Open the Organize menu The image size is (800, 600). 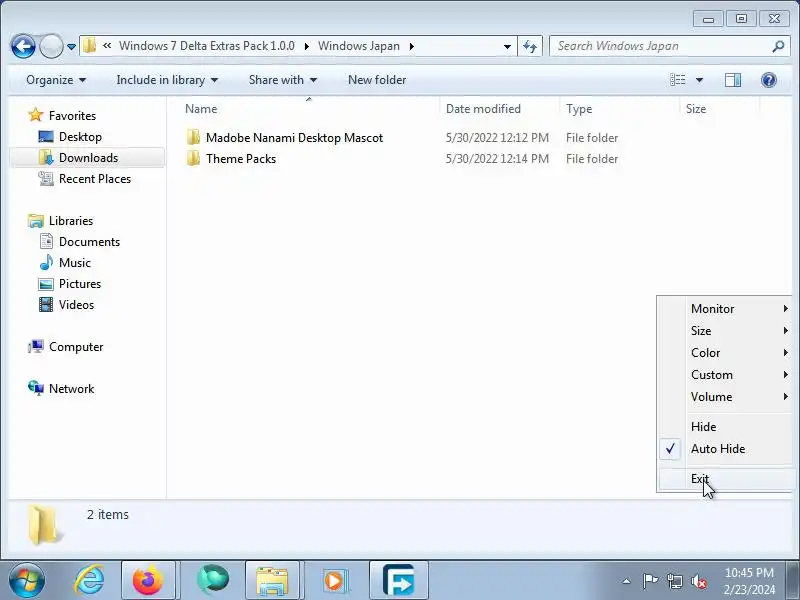point(56,80)
